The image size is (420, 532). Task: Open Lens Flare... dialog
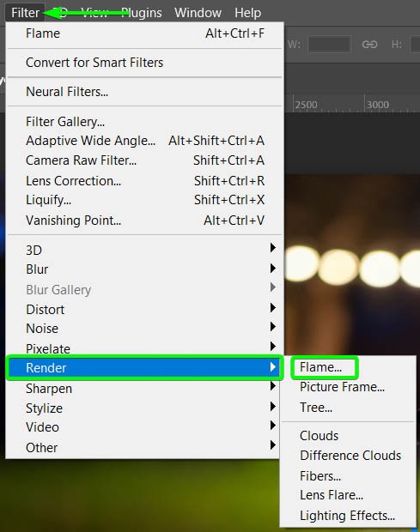[x=332, y=495]
